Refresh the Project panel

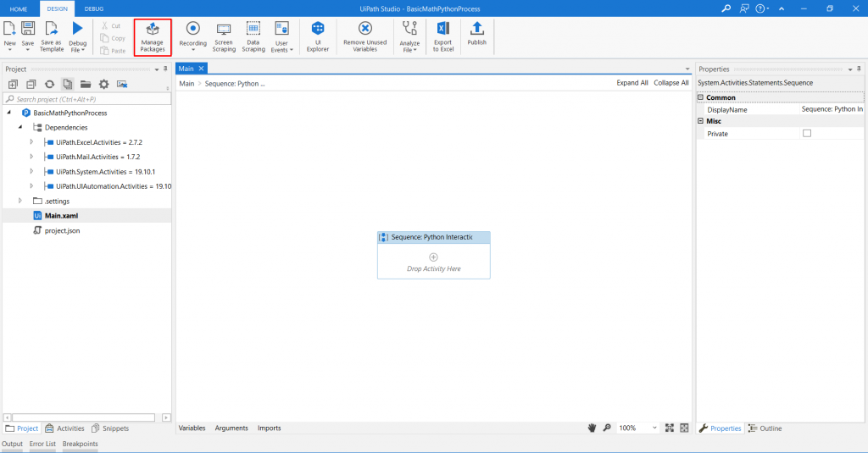pos(49,84)
